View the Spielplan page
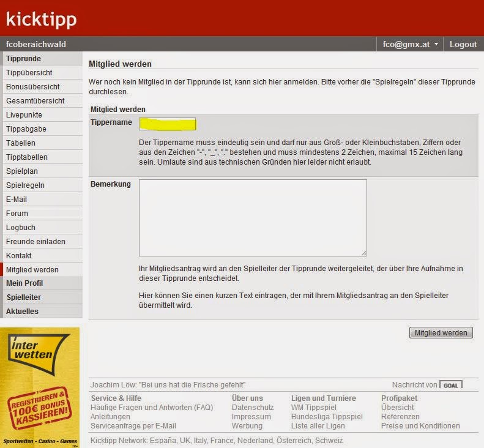 pyautogui.click(x=43, y=171)
